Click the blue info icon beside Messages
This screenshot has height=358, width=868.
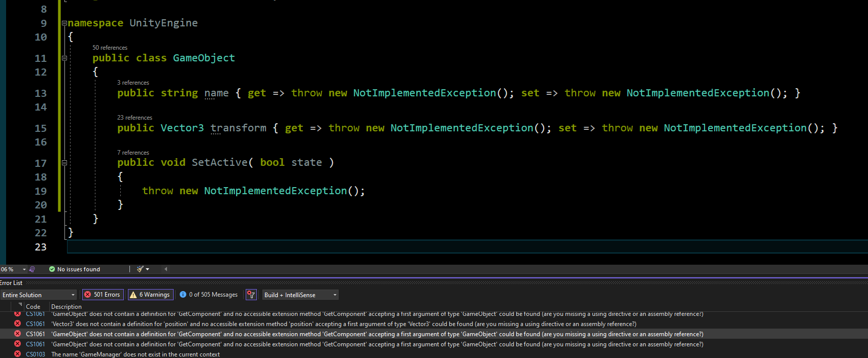pos(183,295)
